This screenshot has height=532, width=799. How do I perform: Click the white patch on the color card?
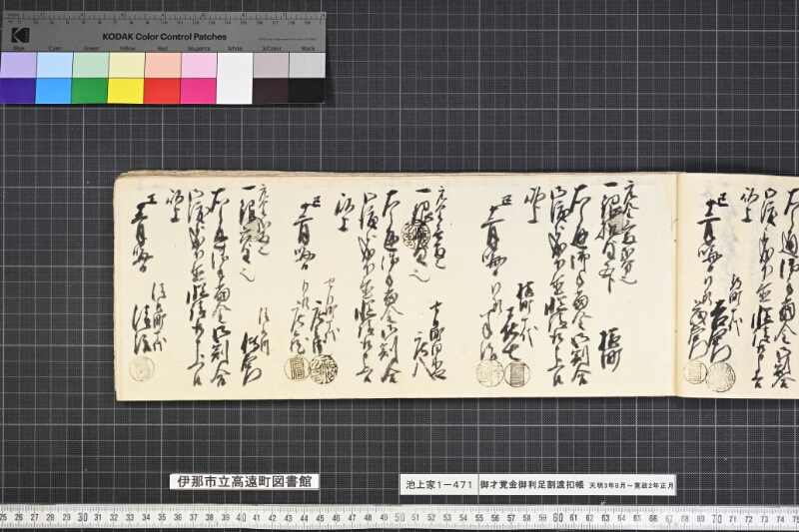click(x=235, y=78)
